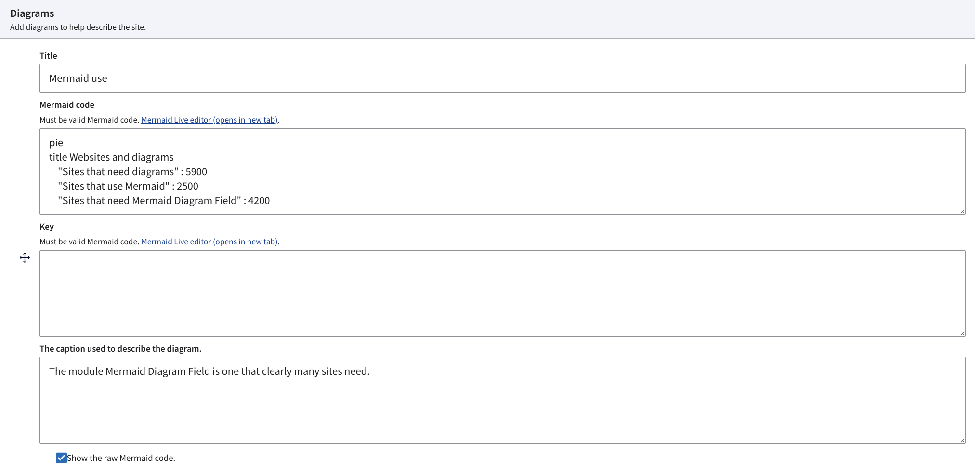Grab resize handle of Key textarea
Image resolution: width=980 pixels, height=472 pixels.
pyautogui.click(x=962, y=333)
